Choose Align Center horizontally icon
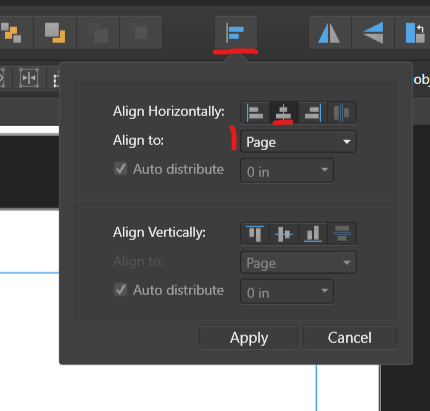The height and width of the screenshot is (411, 430). [x=284, y=113]
